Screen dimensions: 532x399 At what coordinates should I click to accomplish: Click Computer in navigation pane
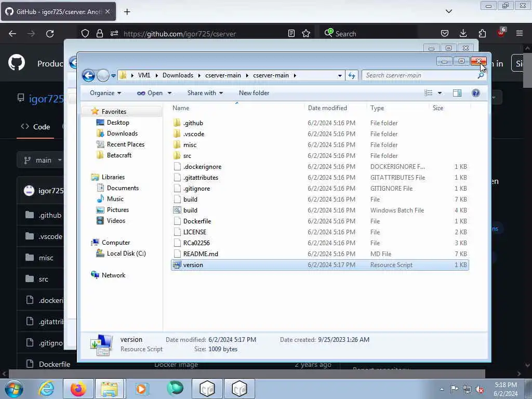click(x=116, y=243)
